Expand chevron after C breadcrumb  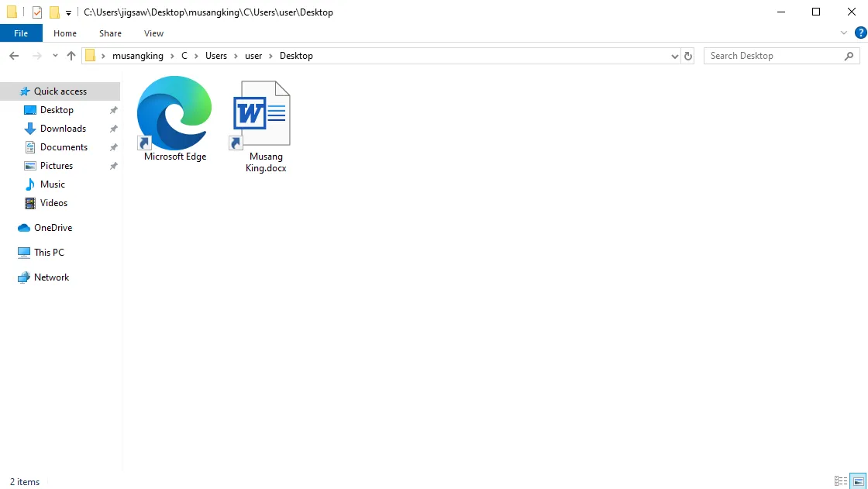click(196, 56)
